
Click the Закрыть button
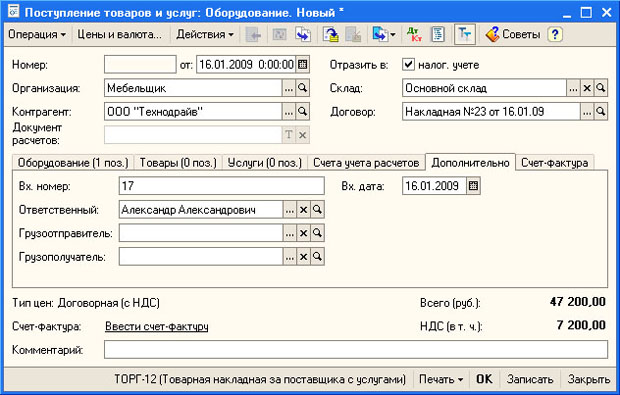coord(589,379)
